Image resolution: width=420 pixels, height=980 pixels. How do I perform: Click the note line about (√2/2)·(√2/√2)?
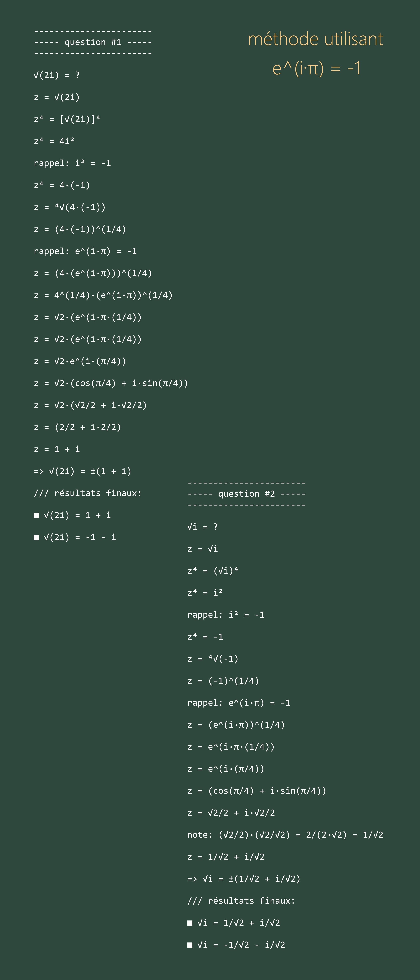285,835
